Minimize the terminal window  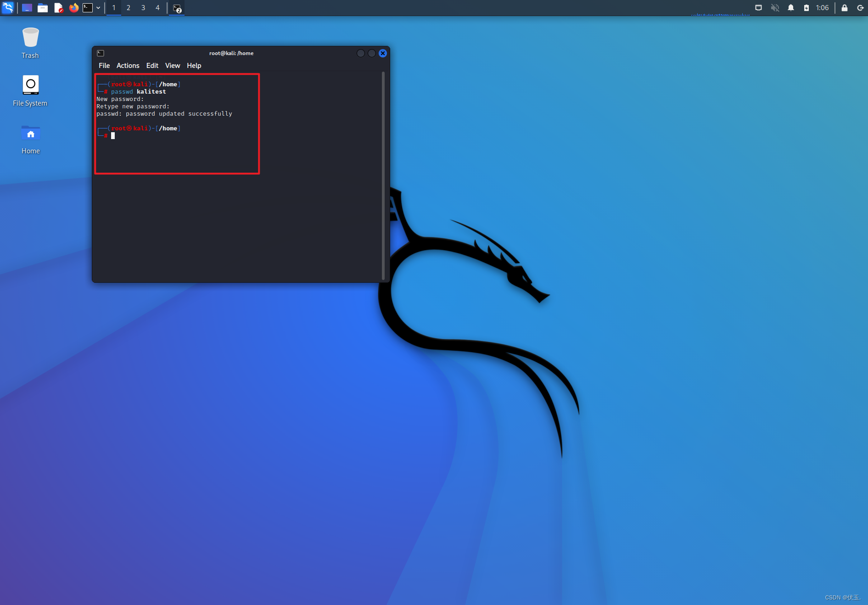tap(361, 53)
